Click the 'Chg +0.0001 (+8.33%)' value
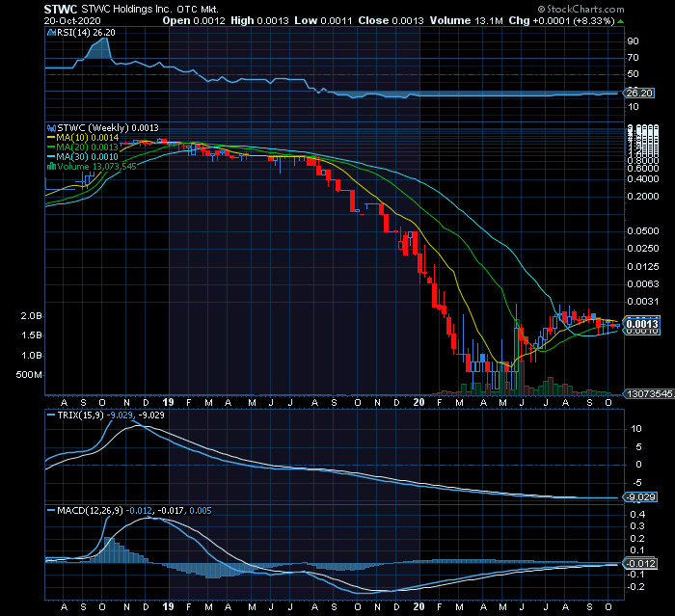Viewport: 675px width, 616px height. point(561,20)
